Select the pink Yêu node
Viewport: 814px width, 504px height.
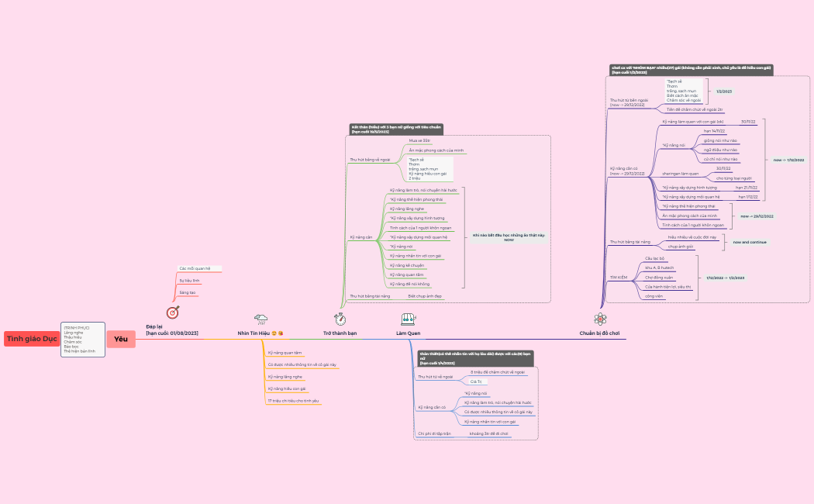121,339
